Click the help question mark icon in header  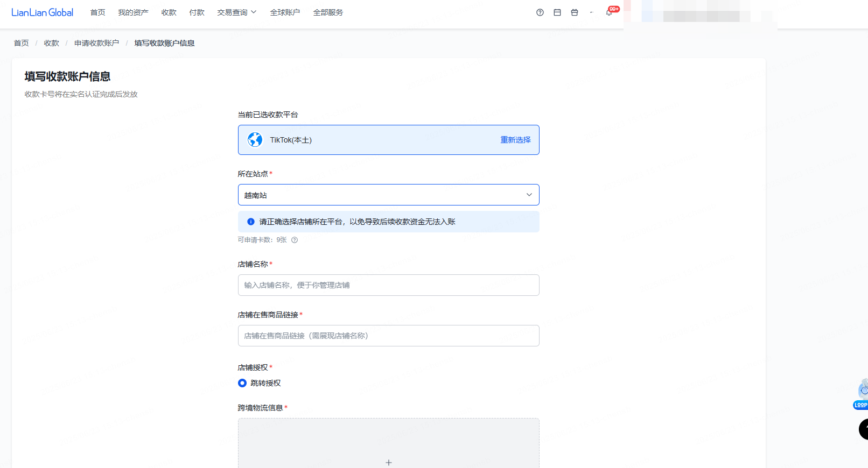(540, 12)
